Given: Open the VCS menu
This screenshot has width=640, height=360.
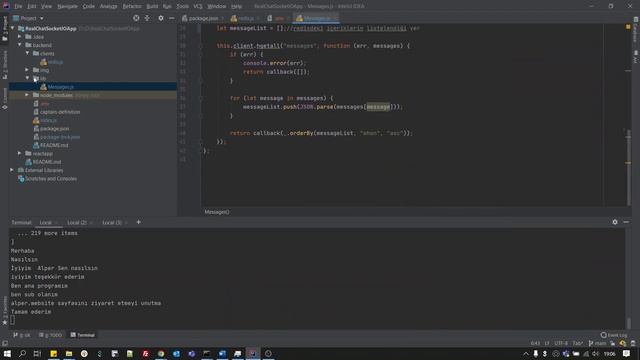Looking at the screenshot, I should [x=198, y=6].
